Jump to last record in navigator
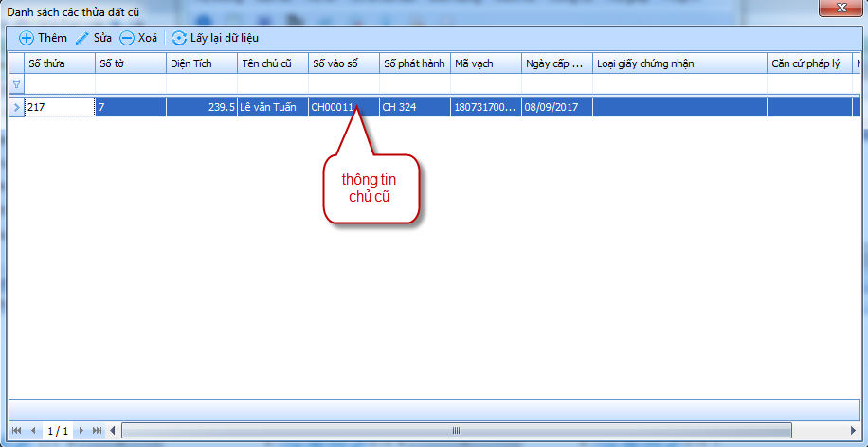 tap(98, 431)
